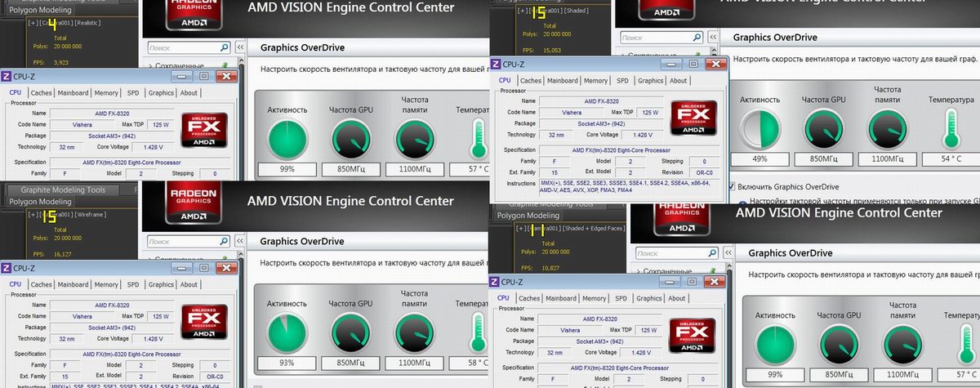Screen dimensions: 980x388
Task: Minimize the CPU-Z window near FPS 15,053
Action: click(x=670, y=63)
